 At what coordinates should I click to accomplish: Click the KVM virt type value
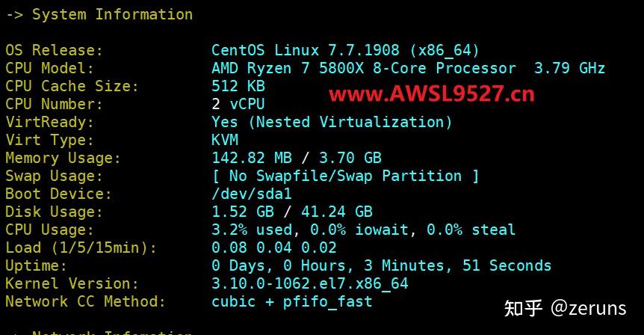tap(225, 140)
